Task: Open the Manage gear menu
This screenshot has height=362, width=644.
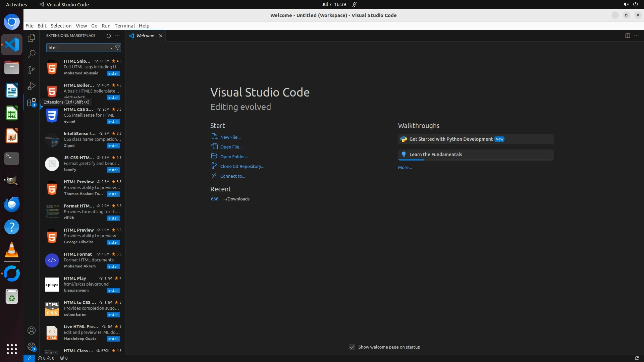Action: 32,346
